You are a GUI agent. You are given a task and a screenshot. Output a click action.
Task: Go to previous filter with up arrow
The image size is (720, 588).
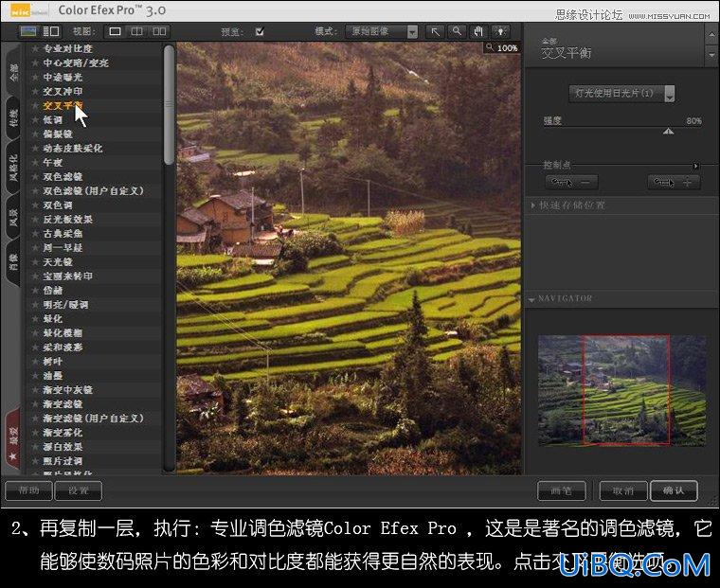pos(711,35)
